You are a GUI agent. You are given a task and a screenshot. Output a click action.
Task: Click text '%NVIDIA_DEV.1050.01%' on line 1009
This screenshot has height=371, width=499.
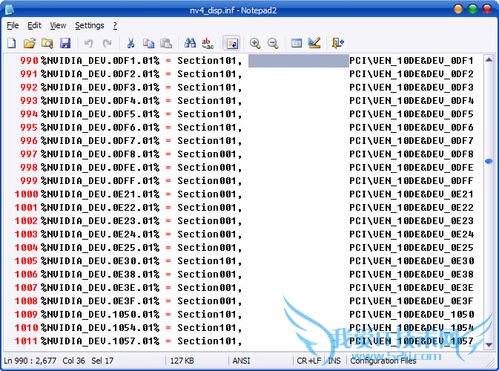click(x=100, y=314)
